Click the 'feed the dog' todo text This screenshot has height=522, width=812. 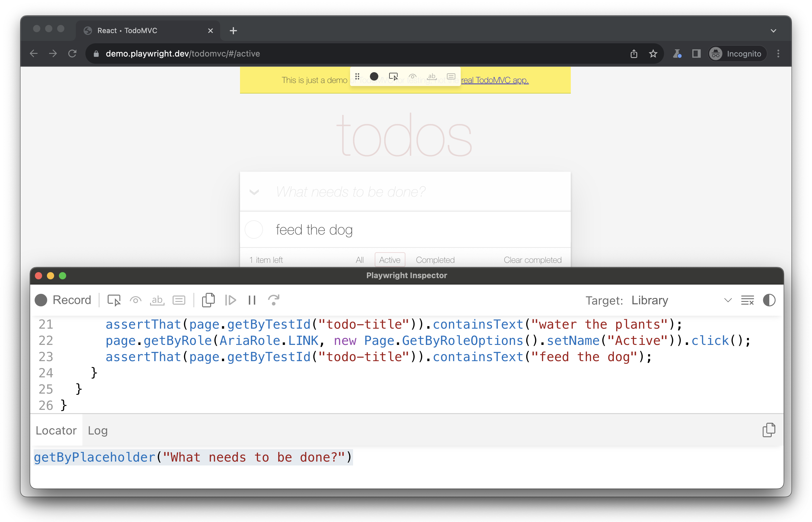coord(314,229)
